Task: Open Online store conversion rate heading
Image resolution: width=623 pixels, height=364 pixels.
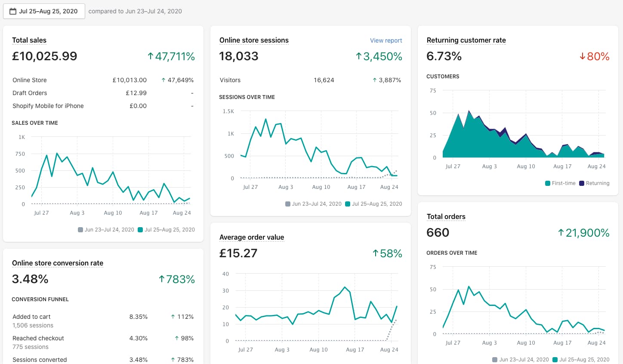Action: click(58, 263)
